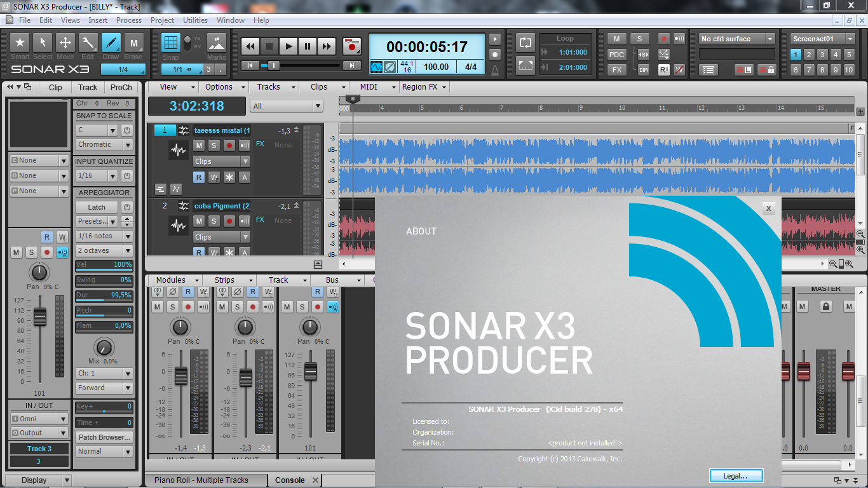The width and height of the screenshot is (868, 488).
Task: Solo the coba Pigment track
Action: pos(214,221)
